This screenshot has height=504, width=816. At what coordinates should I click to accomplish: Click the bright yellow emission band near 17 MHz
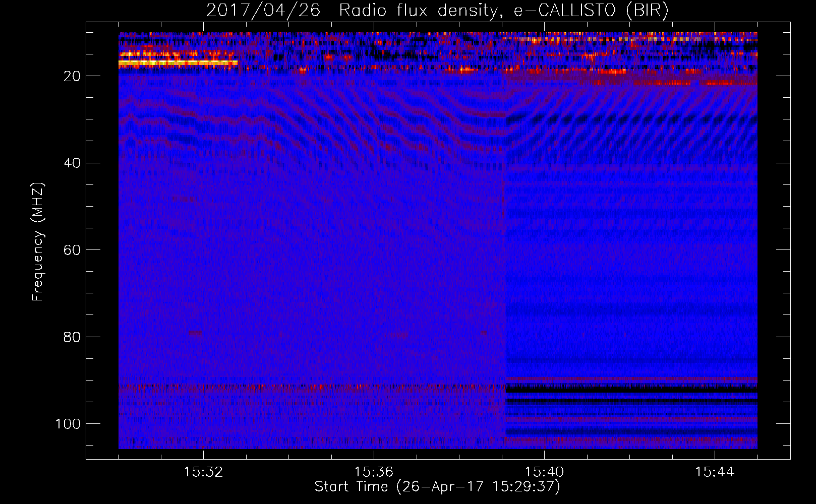click(x=178, y=63)
